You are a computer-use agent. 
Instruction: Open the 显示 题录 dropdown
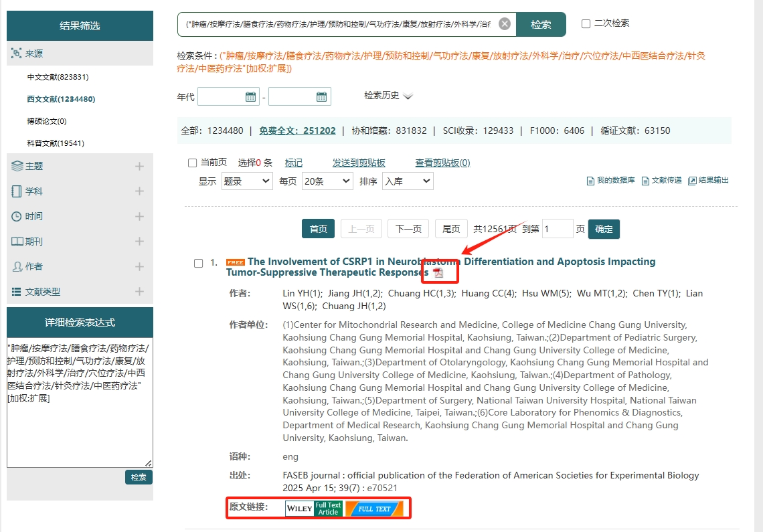[x=247, y=181]
